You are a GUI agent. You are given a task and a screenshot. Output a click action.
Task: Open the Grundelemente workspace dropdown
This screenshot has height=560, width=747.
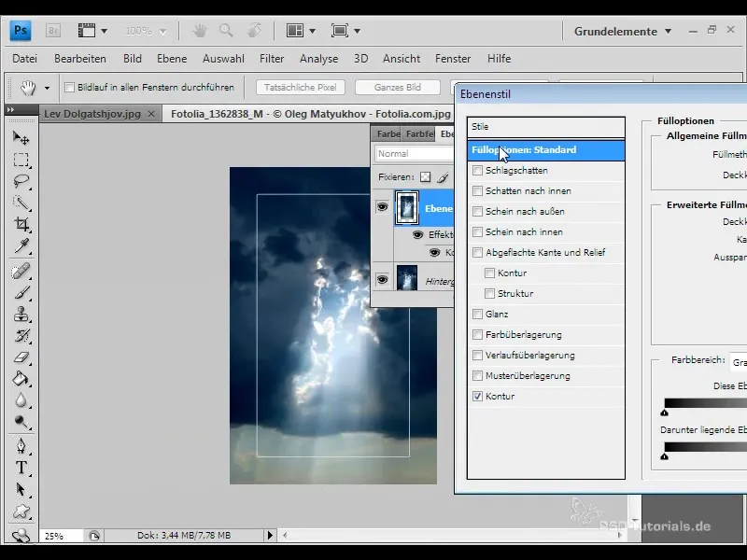pos(623,32)
